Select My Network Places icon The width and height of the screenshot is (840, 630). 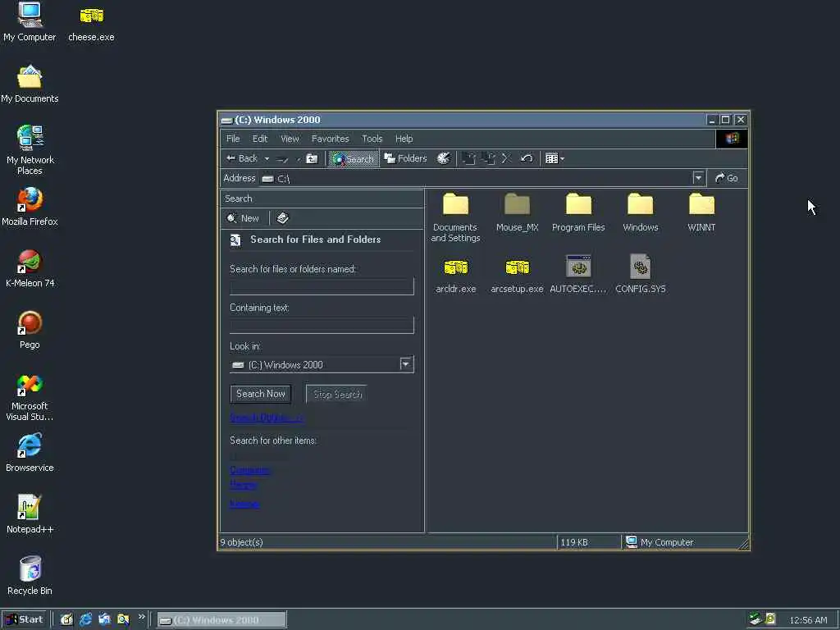[30, 151]
